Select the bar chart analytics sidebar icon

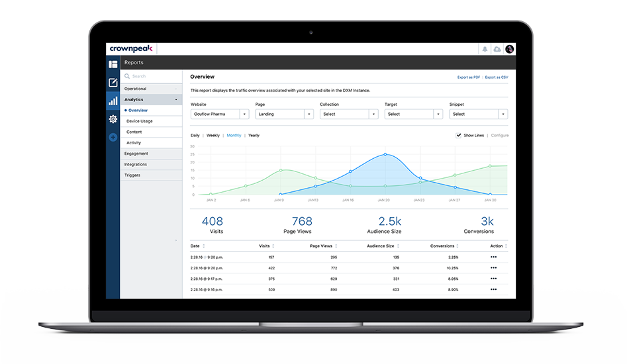click(113, 101)
